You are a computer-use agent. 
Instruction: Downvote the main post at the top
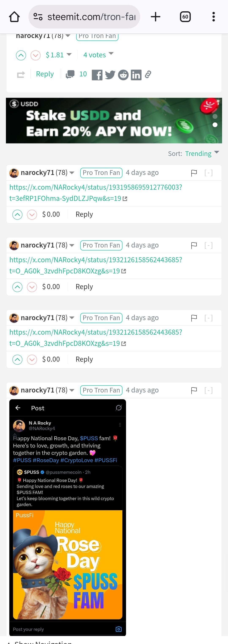coord(35,55)
